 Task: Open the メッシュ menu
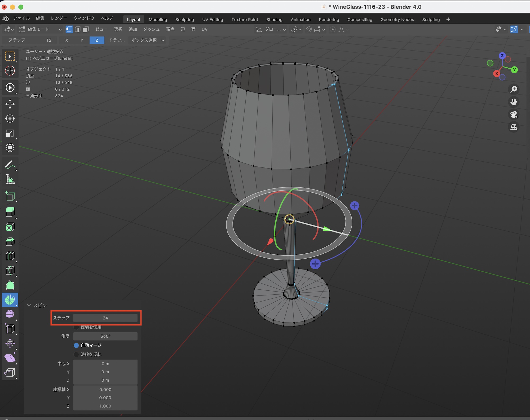(x=151, y=29)
